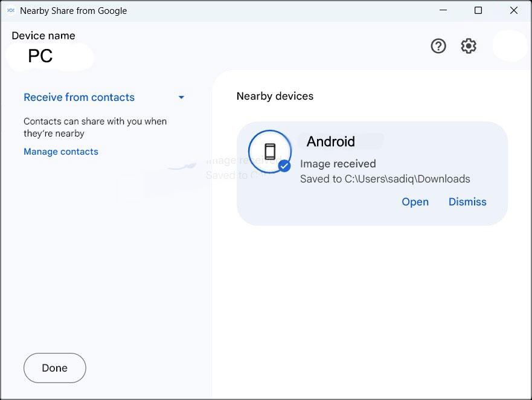Click the Device name label
The width and height of the screenshot is (532, 400).
43,36
